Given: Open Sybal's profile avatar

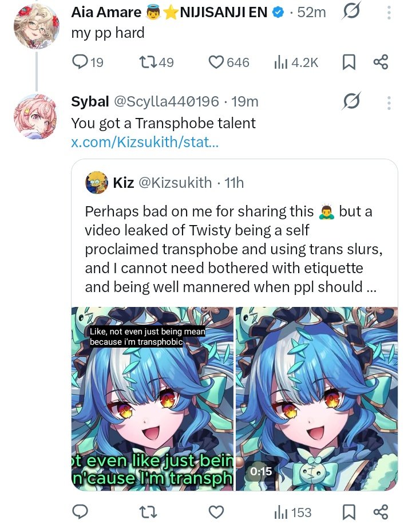Looking at the screenshot, I should pyautogui.click(x=35, y=116).
